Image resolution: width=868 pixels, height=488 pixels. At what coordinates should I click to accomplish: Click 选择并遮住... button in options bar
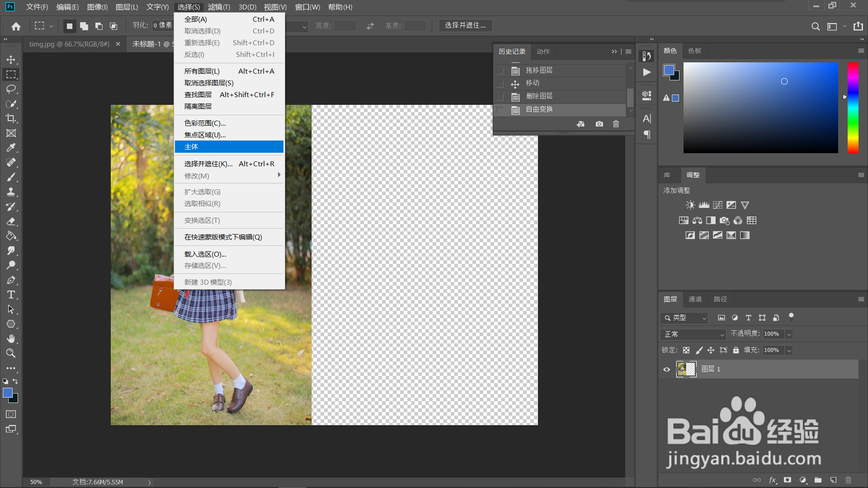[465, 25]
